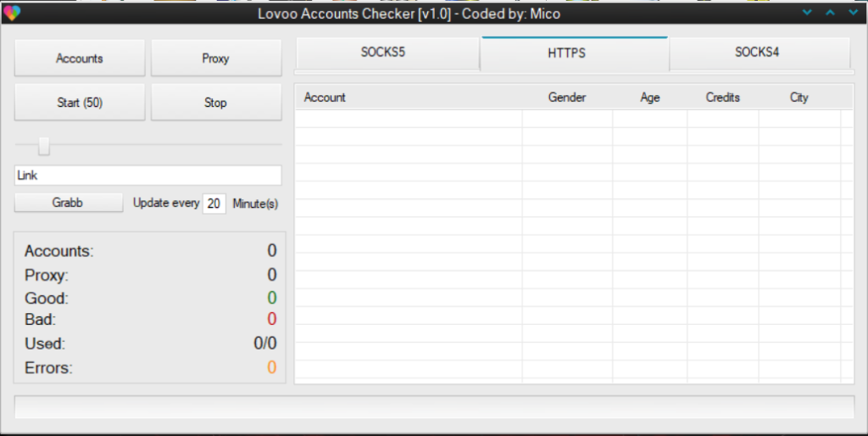Click the red Bad count value
Image resolution: width=868 pixels, height=436 pixels.
pos(272,319)
